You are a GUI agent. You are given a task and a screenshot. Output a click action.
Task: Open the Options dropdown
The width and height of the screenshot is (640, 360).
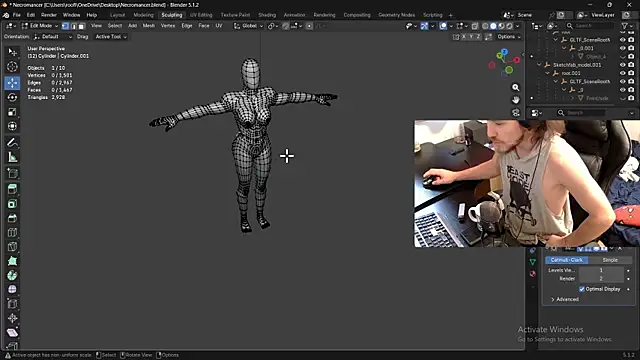click(509, 37)
